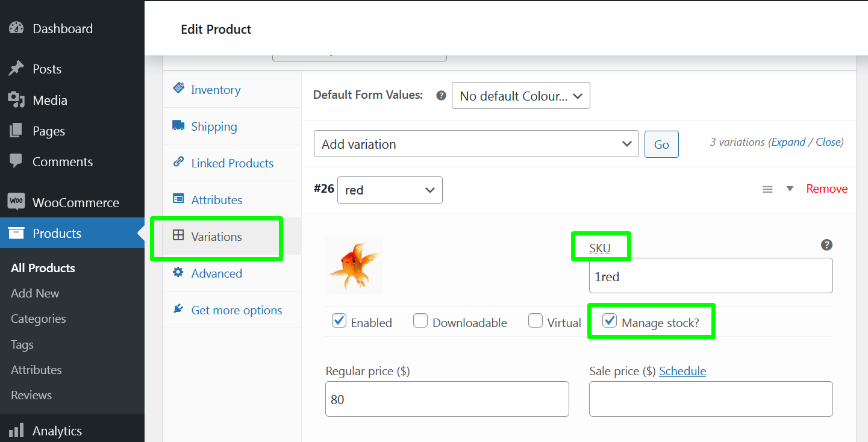Image resolution: width=868 pixels, height=442 pixels.
Task: Click the SKU label text
Action: pos(600,247)
